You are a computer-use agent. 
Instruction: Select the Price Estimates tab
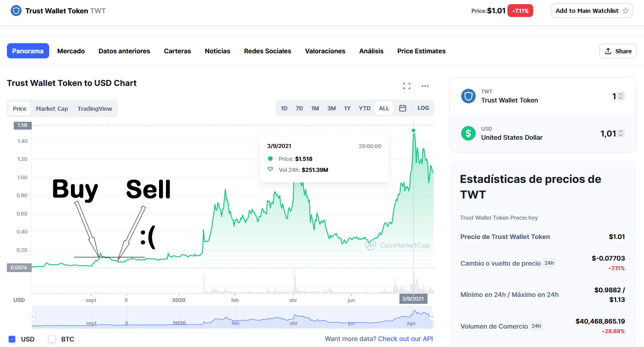coord(422,51)
